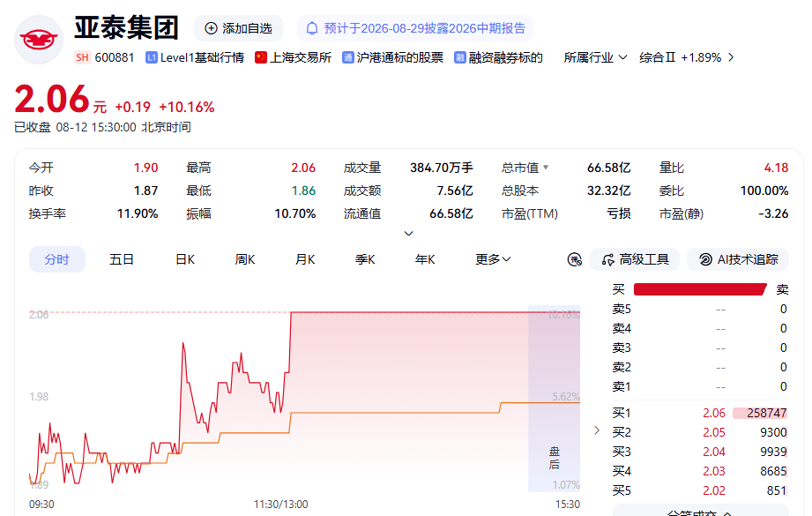Image resolution: width=812 pixels, height=516 pixels.
Task: Click the L1 Level1 quote badge icon
Action: [152, 57]
